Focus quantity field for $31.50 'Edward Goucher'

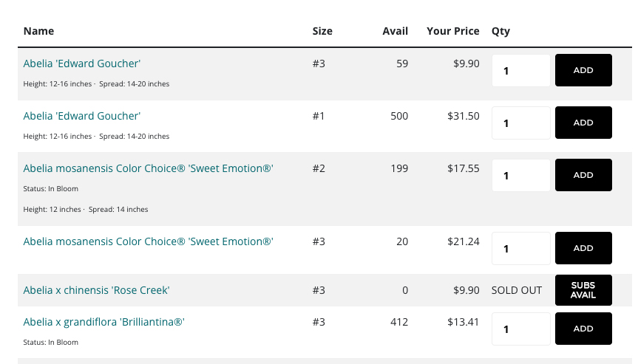click(520, 123)
